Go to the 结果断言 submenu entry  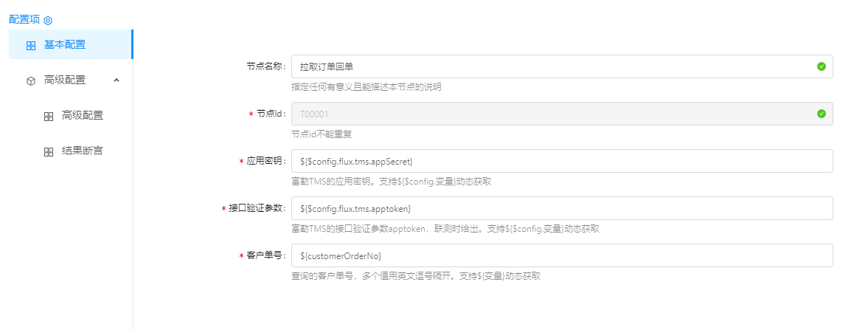click(x=83, y=151)
